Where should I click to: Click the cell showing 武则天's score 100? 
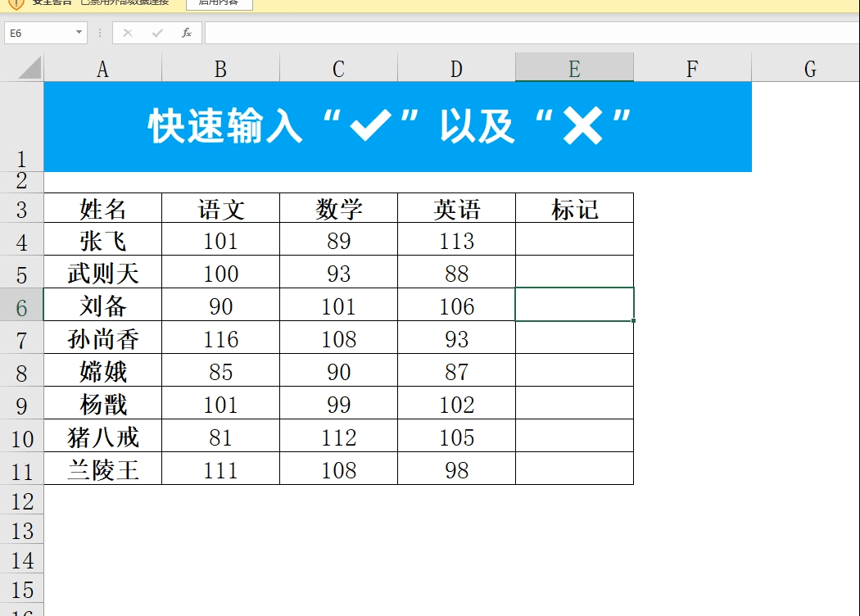(220, 273)
